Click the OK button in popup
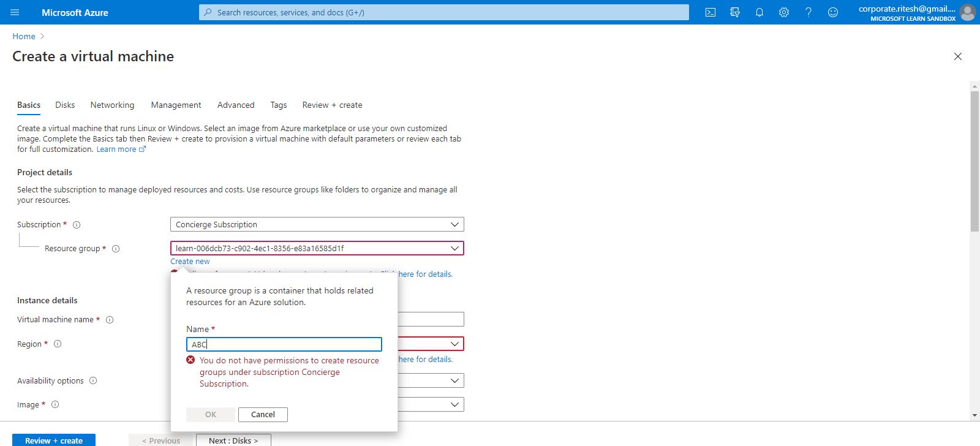Viewport: 980px width, 446px height. tap(210, 415)
